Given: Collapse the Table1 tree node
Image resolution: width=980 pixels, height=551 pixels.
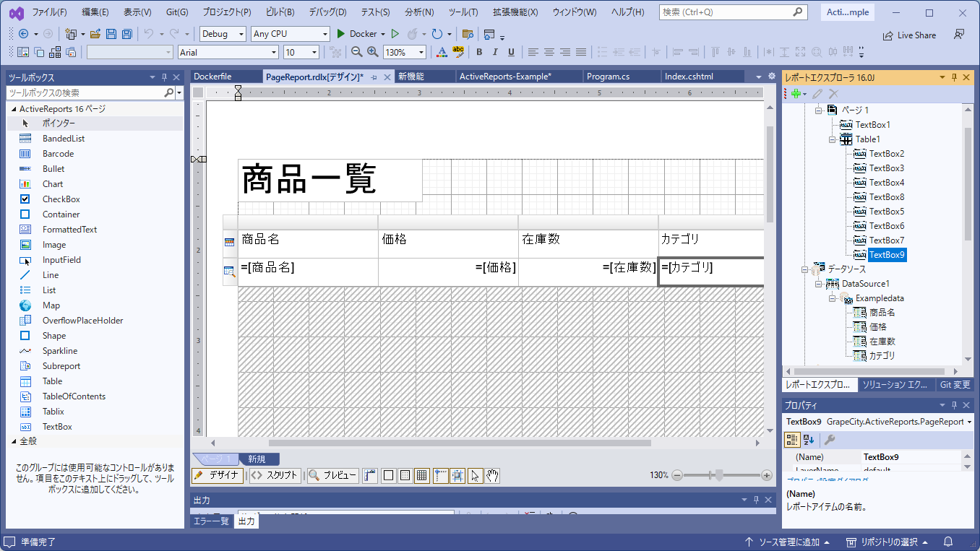Looking at the screenshot, I should pyautogui.click(x=832, y=139).
